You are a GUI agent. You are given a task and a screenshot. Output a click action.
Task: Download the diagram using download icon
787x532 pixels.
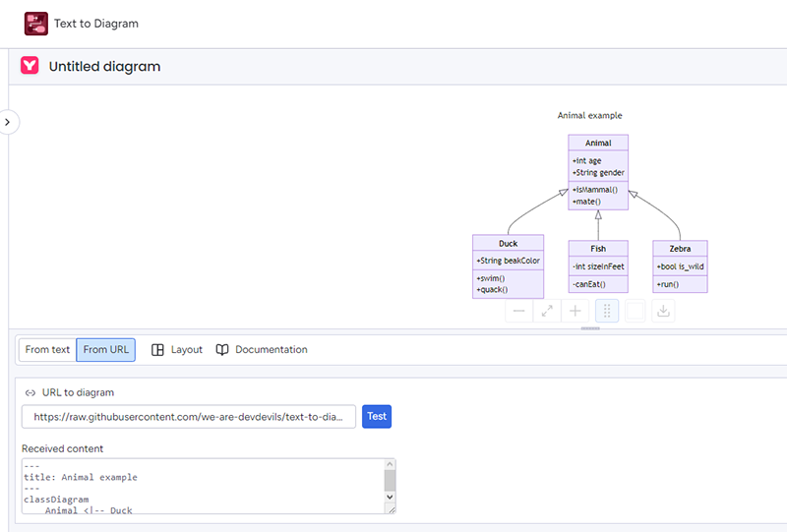(x=664, y=311)
